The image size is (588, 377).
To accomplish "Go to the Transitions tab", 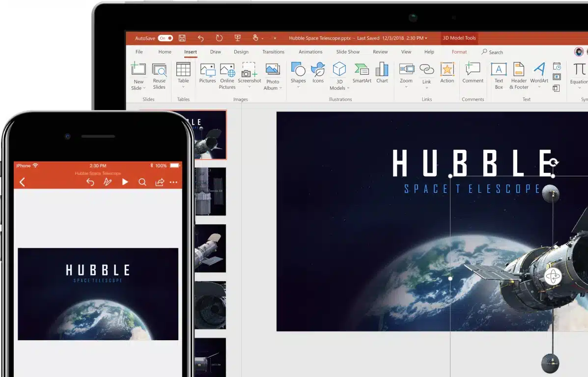I will 274,52.
